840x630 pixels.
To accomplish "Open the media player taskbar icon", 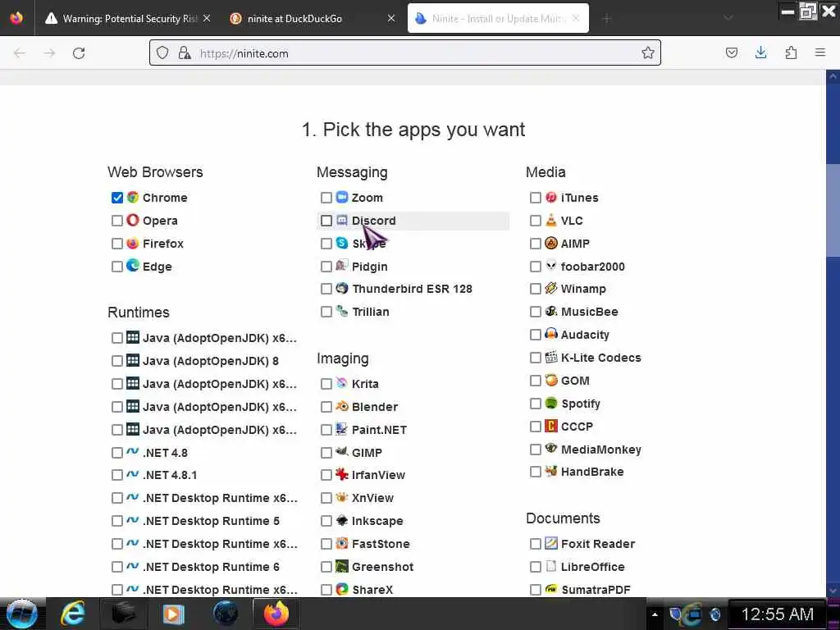I will (173, 614).
